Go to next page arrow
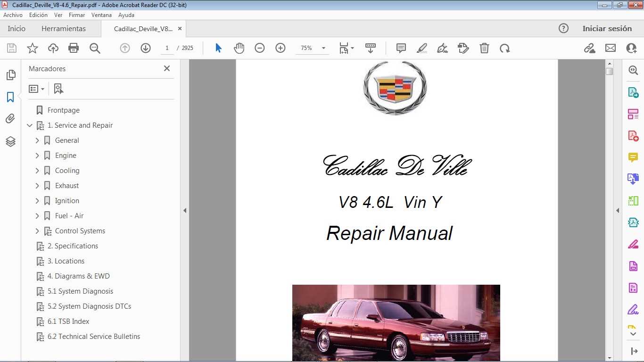Image resolution: width=644 pixels, height=362 pixels. click(x=146, y=48)
